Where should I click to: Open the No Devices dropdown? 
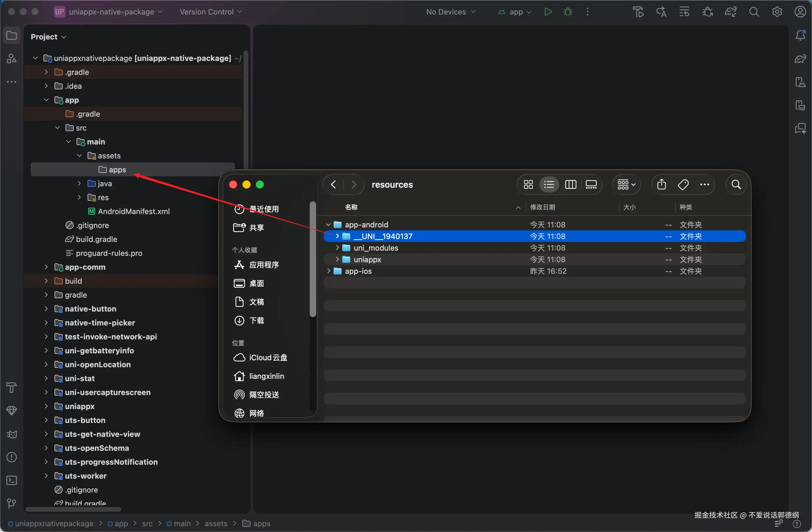(450, 12)
